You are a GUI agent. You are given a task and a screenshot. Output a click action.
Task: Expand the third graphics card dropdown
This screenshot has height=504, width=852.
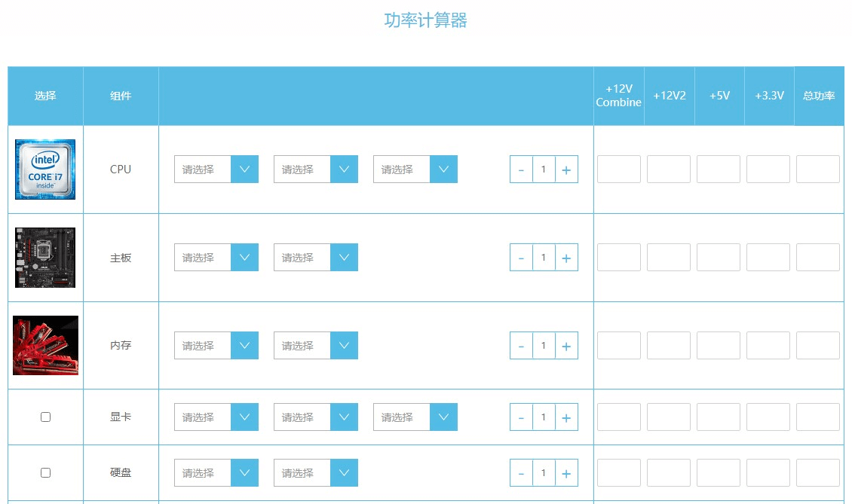pos(415,417)
